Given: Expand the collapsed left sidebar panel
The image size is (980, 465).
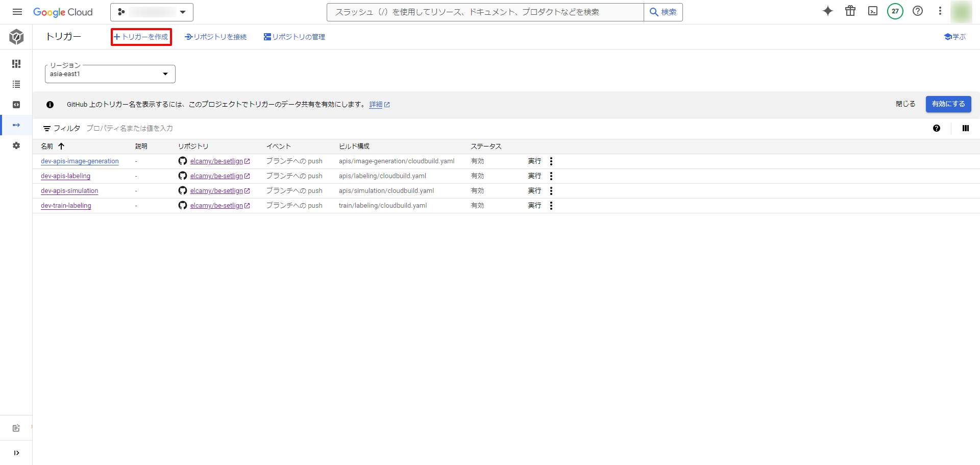Looking at the screenshot, I should pyautogui.click(x=16, y=453).
